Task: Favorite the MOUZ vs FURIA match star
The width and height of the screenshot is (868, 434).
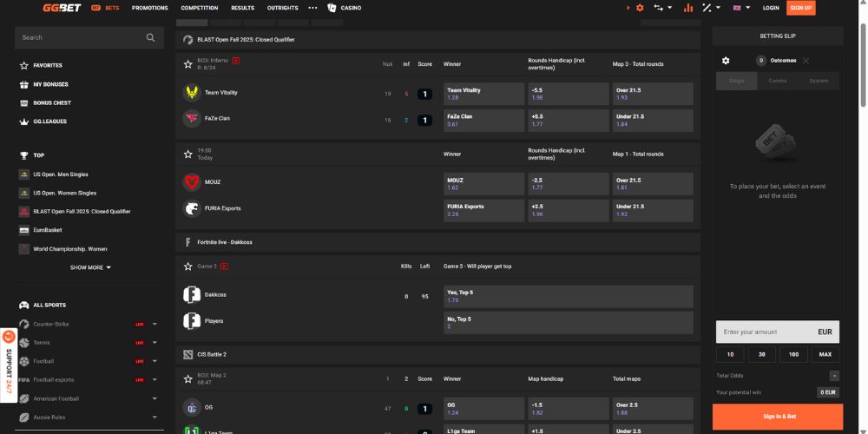Action: click(188, 154)
